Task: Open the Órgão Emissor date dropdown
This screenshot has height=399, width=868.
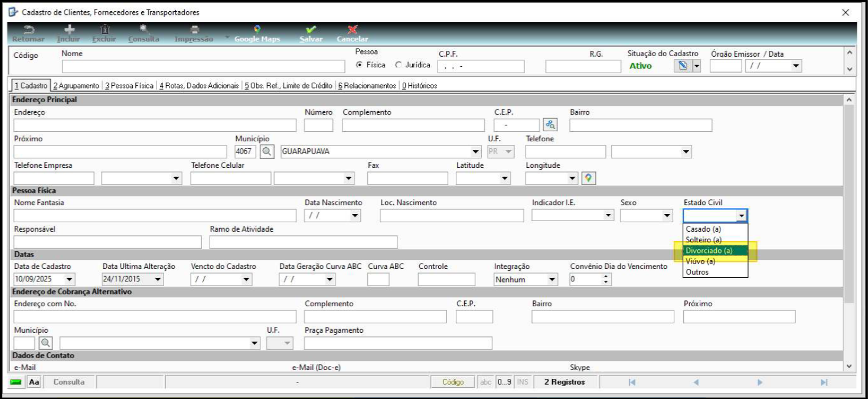Action: click(x=795, y=66)
